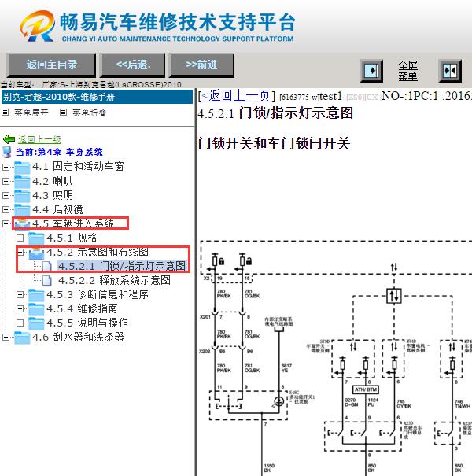Click the document icon of 4.5.2.2 释放系统示意图

point(47,281)
